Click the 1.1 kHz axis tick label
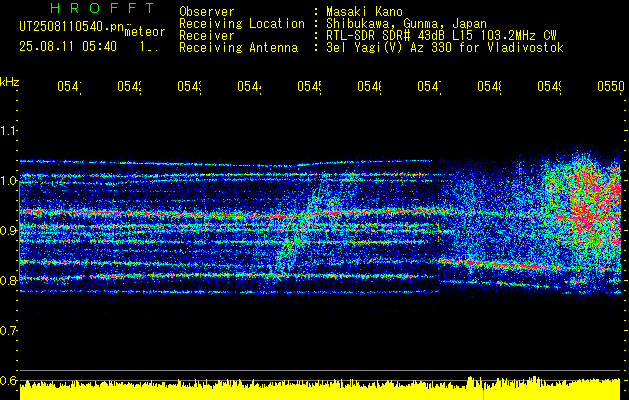The width and height of the screenshot is (629, 400). (8, 130)
